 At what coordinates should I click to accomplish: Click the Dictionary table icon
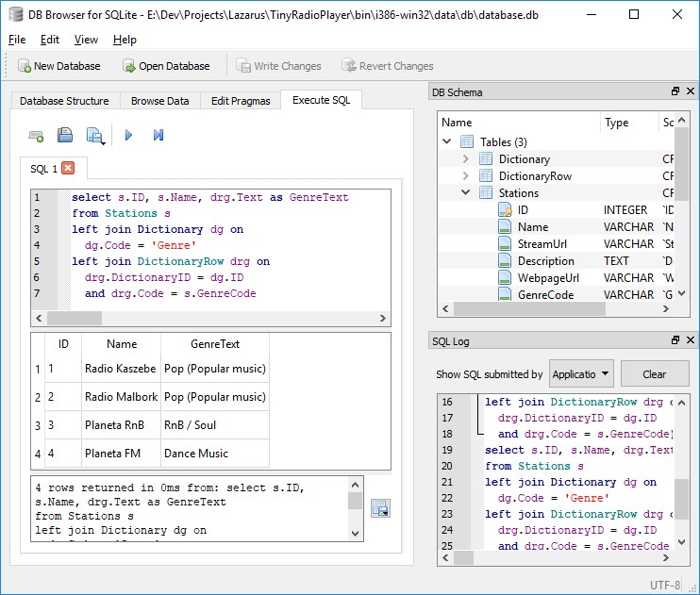pos(486,159)
